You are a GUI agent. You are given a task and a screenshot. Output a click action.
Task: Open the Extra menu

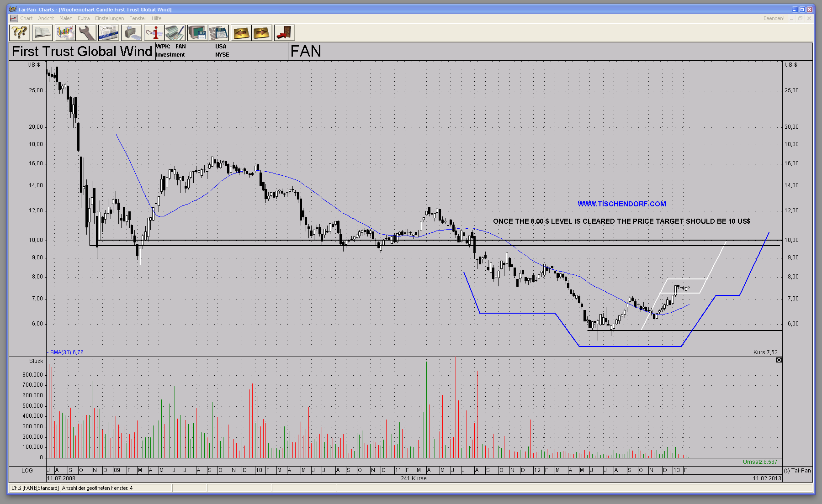coord(84,18)
